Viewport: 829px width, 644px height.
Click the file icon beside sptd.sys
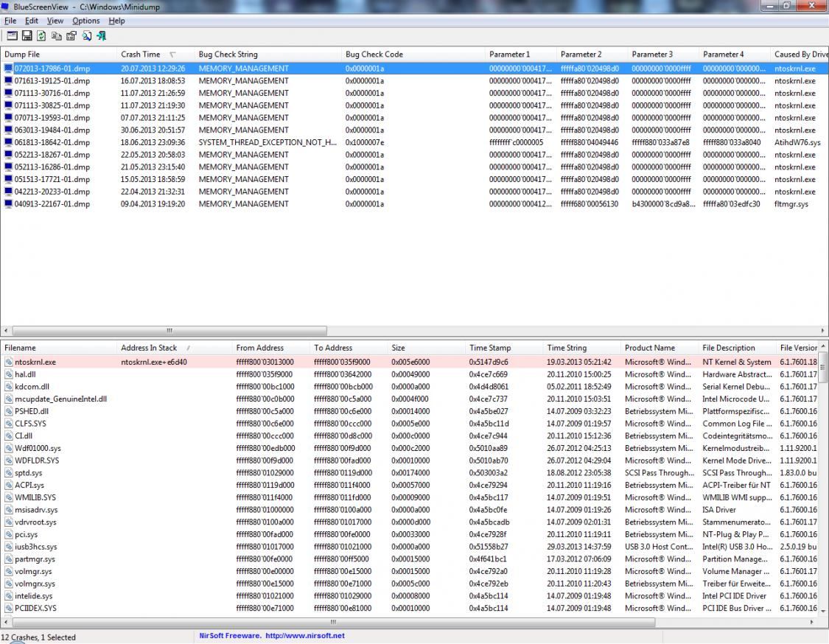pyautogui.click(x=9, y=473)
